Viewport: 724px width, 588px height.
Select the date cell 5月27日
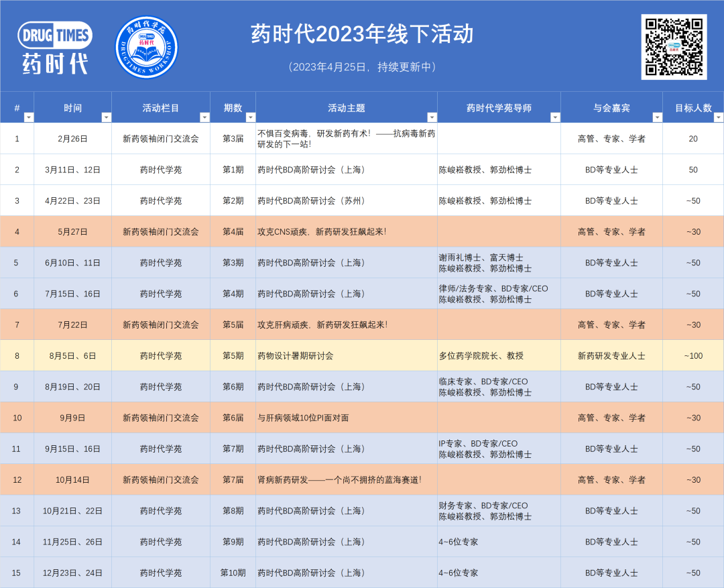click(72, 231)
